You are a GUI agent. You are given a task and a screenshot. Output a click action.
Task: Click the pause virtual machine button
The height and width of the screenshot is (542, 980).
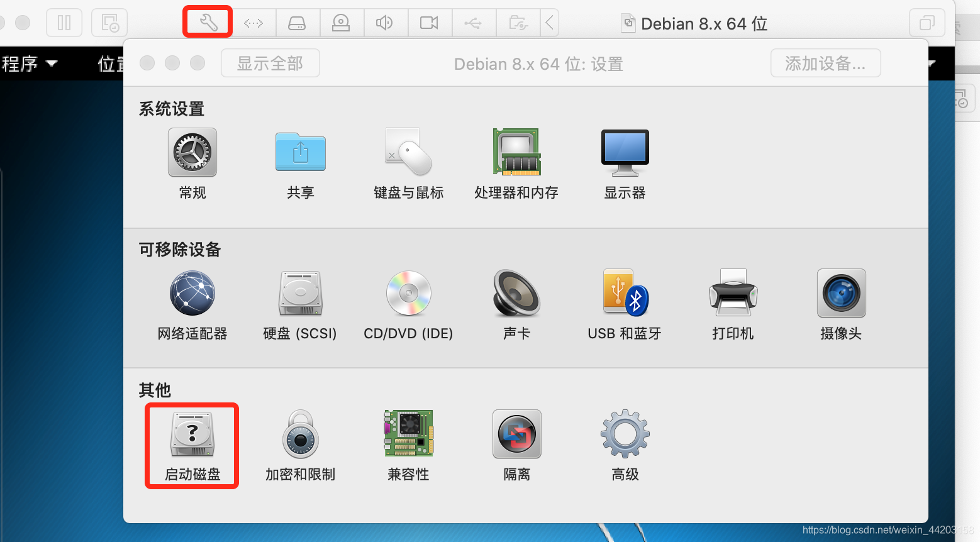tap(64, 23)
